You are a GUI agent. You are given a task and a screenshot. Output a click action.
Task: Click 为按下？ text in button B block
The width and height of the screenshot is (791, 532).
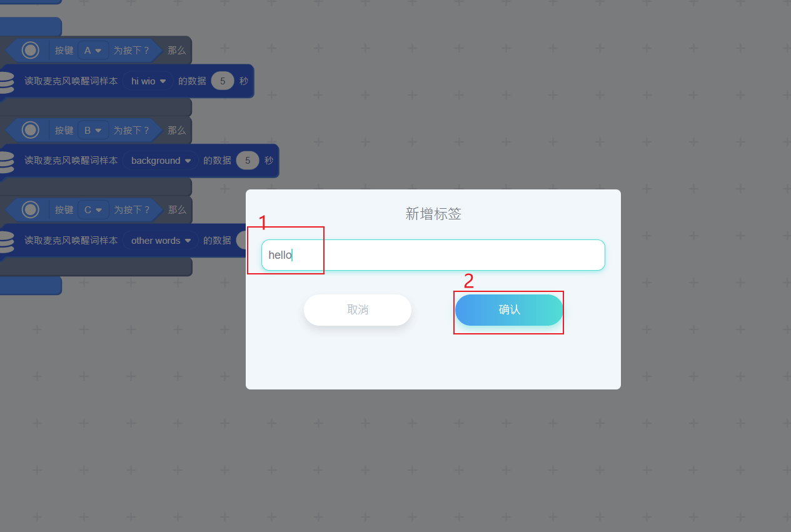tap(132, 130)
